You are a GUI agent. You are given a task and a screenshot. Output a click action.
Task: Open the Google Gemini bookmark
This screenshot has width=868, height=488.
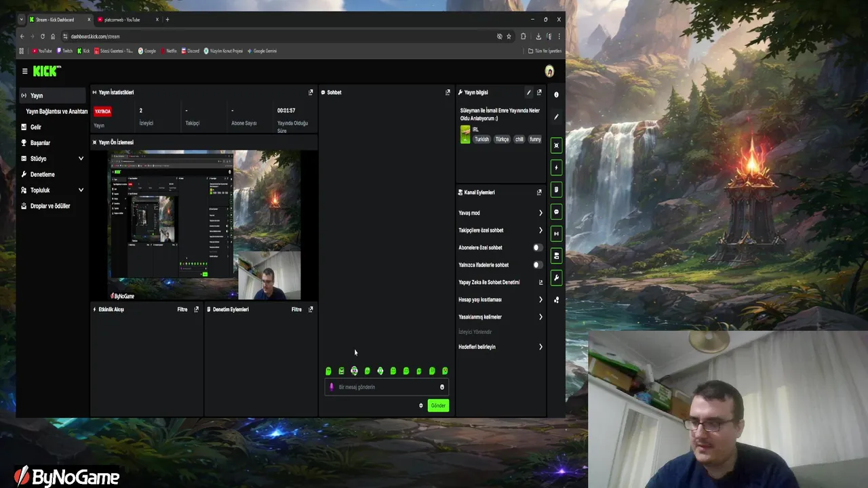pyautogui.click(x=262, y=51)
